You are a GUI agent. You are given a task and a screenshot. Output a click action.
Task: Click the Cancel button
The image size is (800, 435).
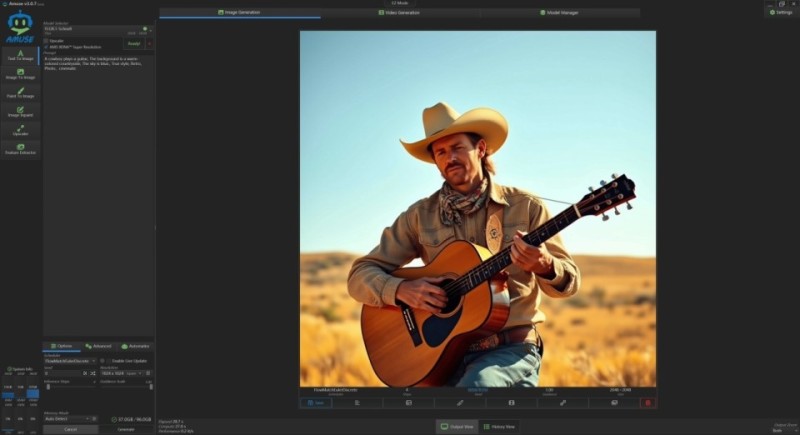pyautogui.click(x=70, y=429)
